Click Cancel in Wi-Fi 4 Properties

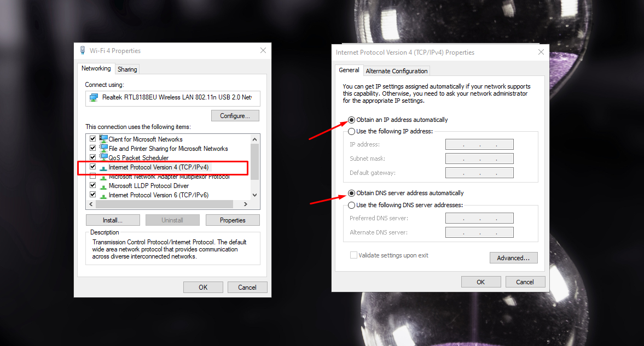tap(247, 288)
